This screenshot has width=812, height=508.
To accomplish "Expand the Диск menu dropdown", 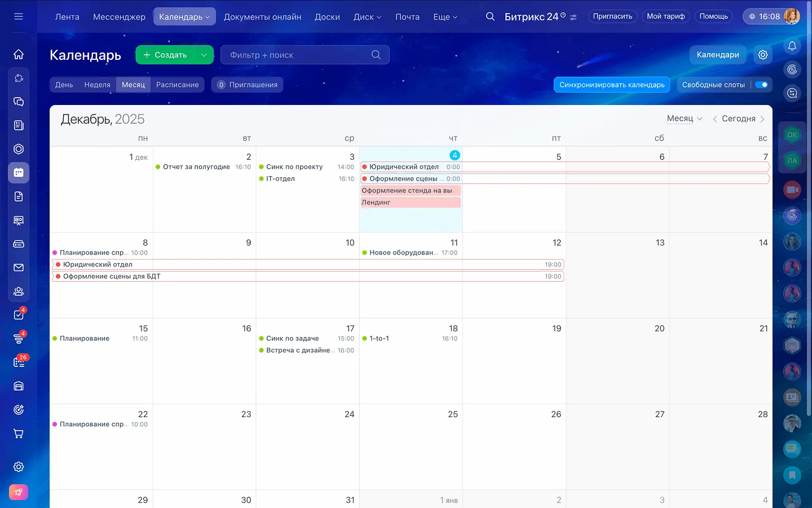I will 367,17.
